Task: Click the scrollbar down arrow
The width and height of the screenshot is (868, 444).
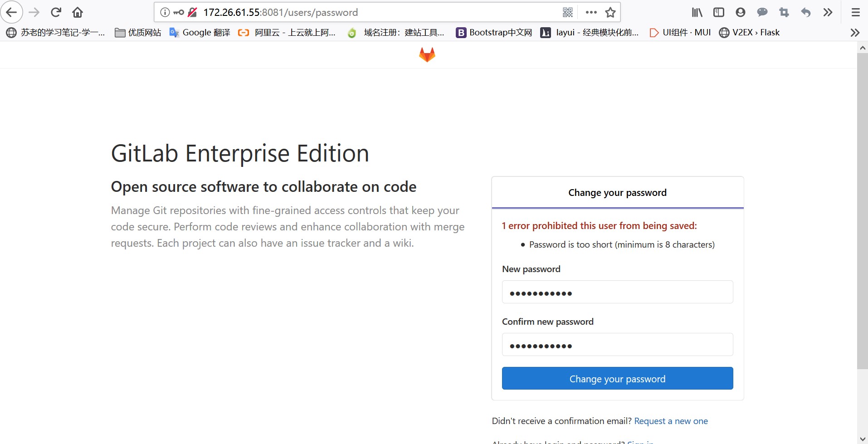Action: pyautogui.click(x=863, y=439)
